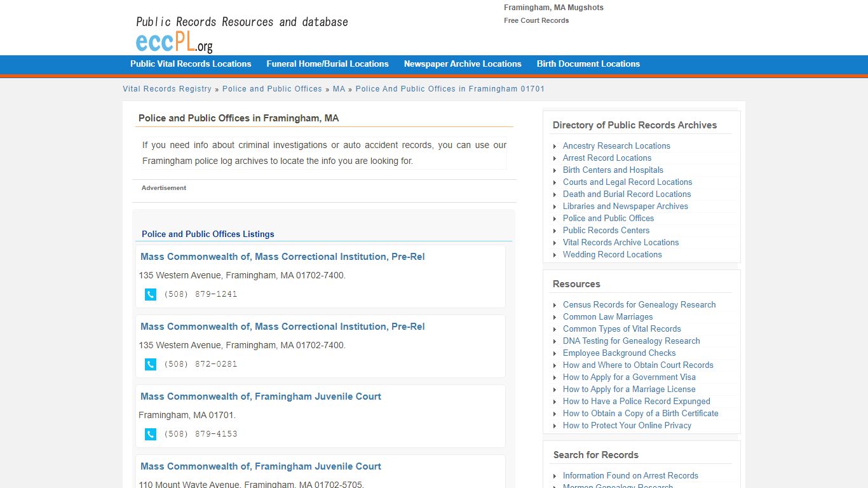Click Police and Public Offices breadcrumb
This screenshot has width=868, height=488.
click(272, 89)
